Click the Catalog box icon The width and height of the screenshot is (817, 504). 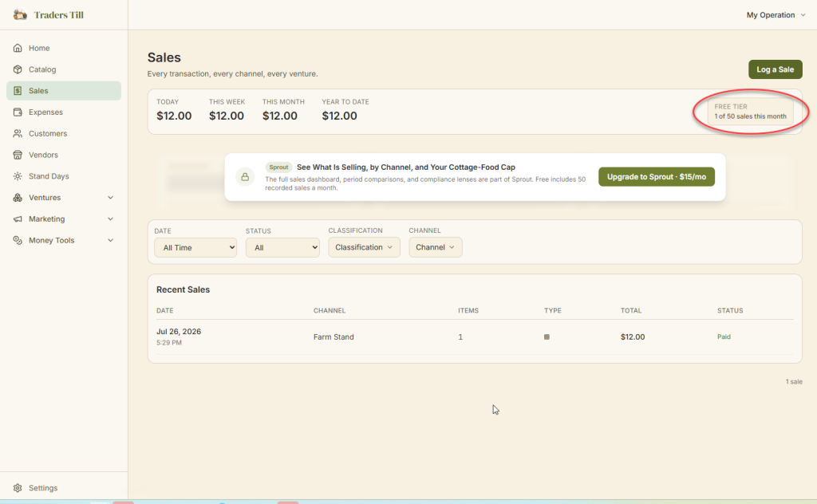18,69
